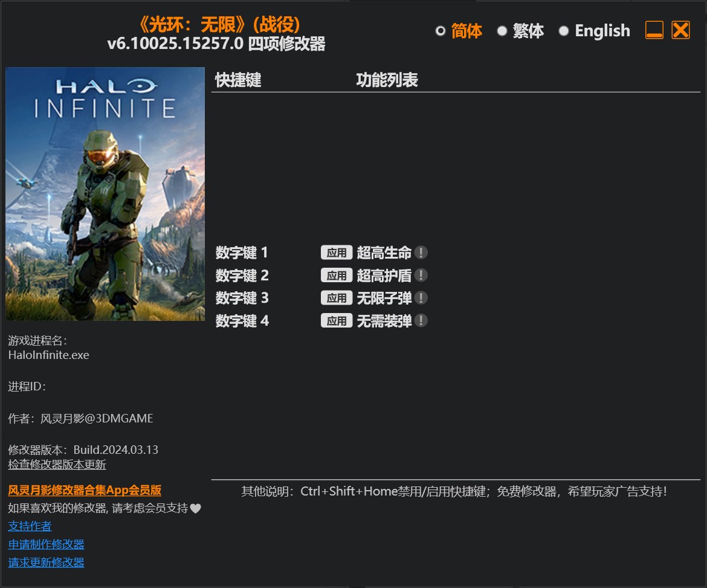Click 支持作者 link
This screenshot has height=588, width=707.
(30, 526)
